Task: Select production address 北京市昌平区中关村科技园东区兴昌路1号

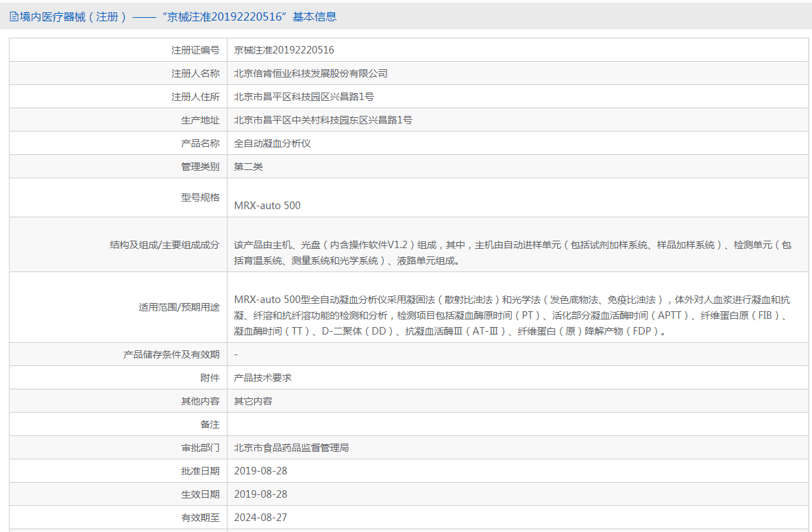Action: (x=323, y=120)
